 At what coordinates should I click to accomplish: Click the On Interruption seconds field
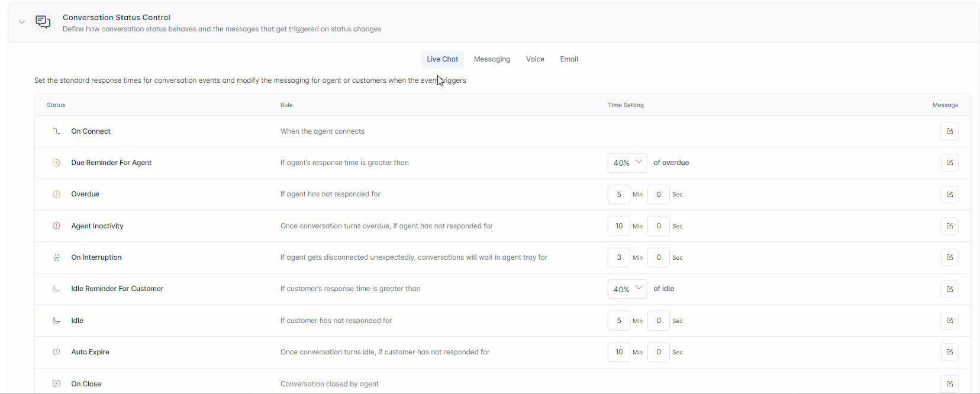click(x=659, y=257)
